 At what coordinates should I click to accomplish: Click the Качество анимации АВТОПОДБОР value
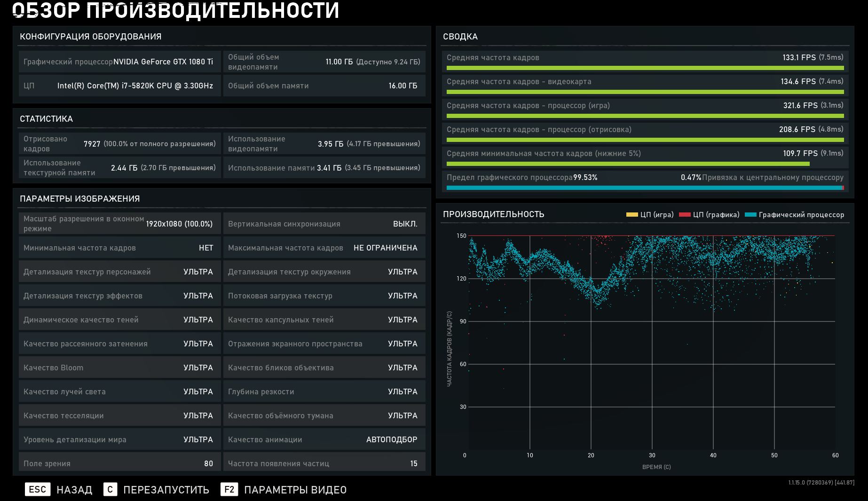pyautogui.click(x=391, y=439)
